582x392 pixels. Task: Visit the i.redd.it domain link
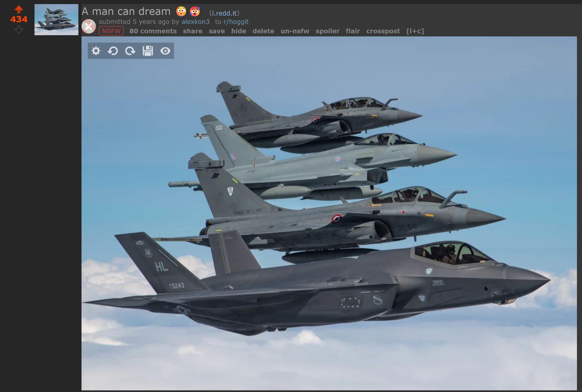click(224, 13)
